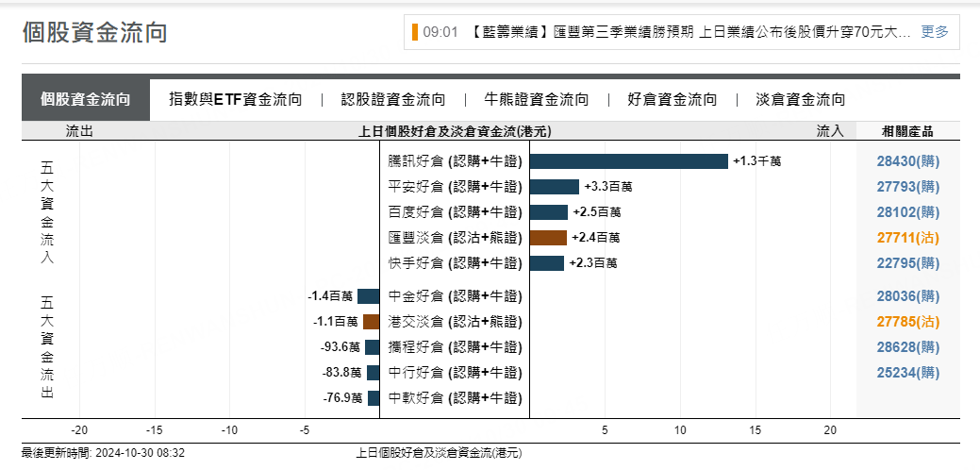The height and width of the screenshot is (470, 980).
Task: Click the 平安好倉 inflow bar
Action: coord(555,186)
